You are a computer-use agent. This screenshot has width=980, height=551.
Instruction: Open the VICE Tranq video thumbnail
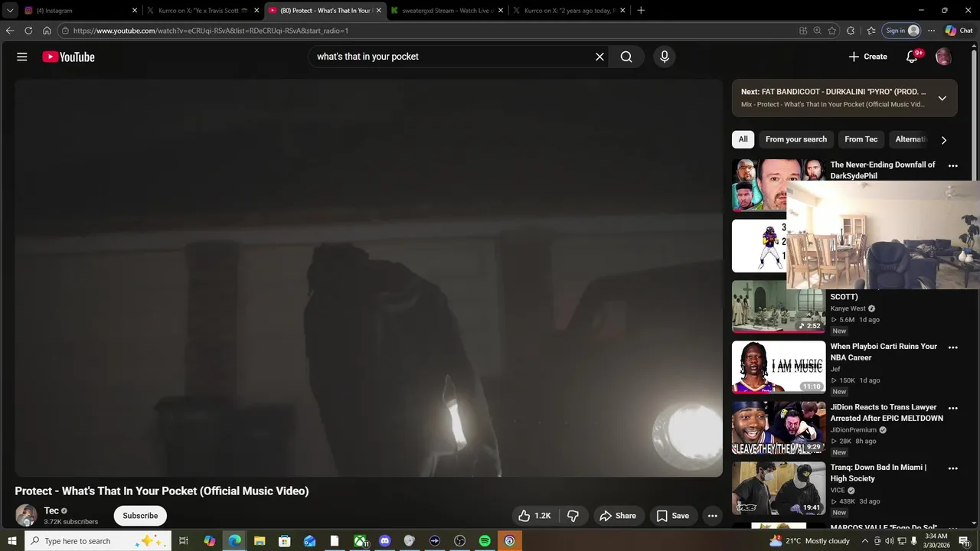pos(778,488)
